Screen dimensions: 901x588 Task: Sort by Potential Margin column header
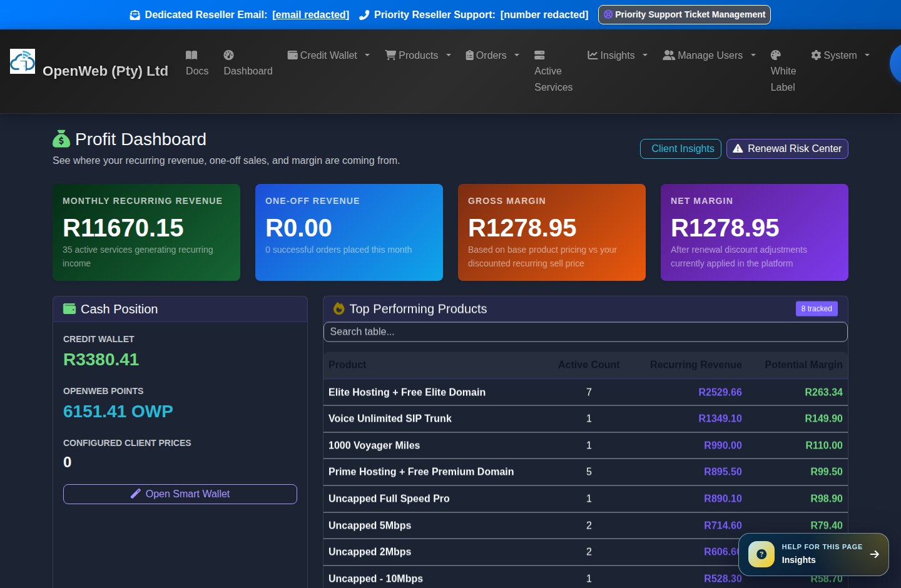(803, 365)
